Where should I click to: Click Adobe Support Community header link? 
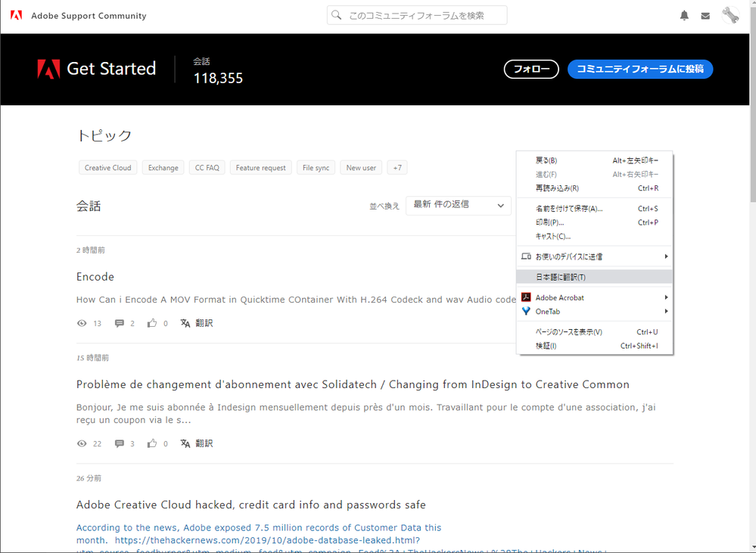click(x=89, y=16)
